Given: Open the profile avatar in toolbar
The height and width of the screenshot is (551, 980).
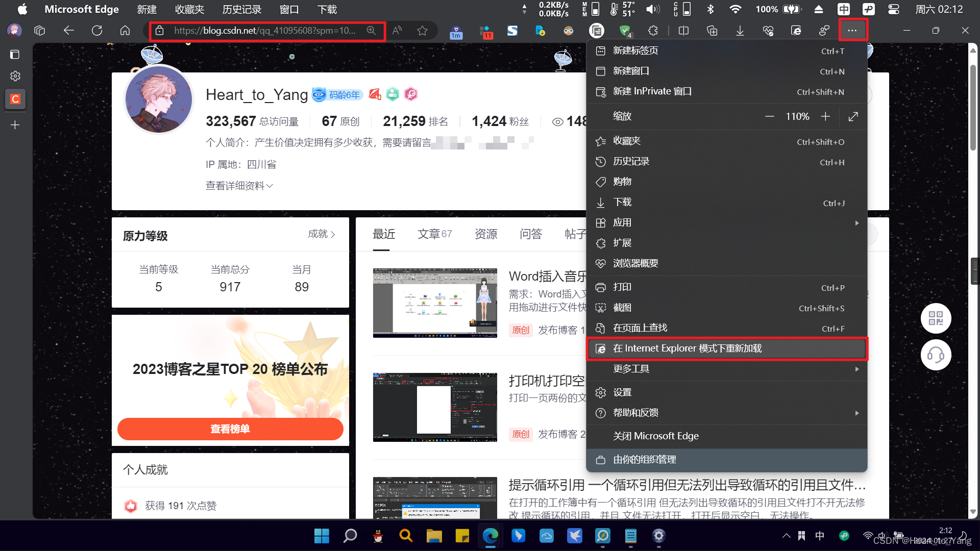Looking at the screenshot, I should click(x=14, y=31).
